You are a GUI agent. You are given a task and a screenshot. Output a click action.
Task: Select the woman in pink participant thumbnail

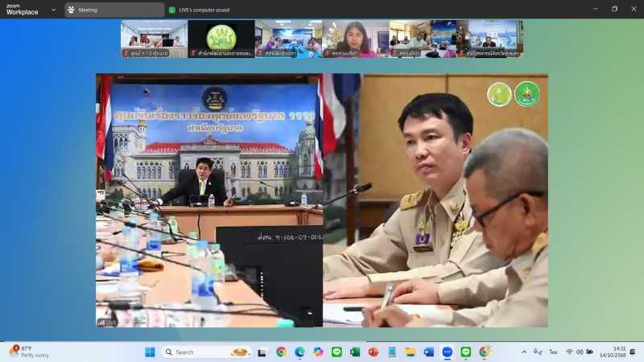click(x=355, y=39)
